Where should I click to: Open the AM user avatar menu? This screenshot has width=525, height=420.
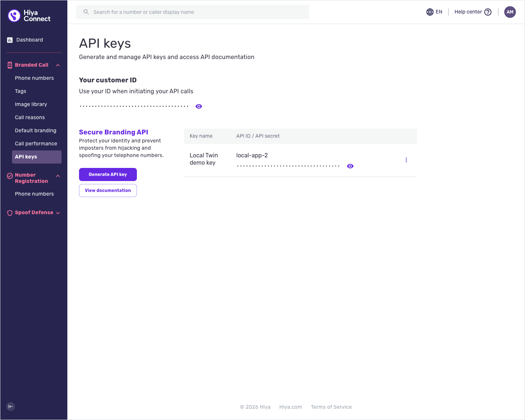pyautogui.click(x=510, y=12)
